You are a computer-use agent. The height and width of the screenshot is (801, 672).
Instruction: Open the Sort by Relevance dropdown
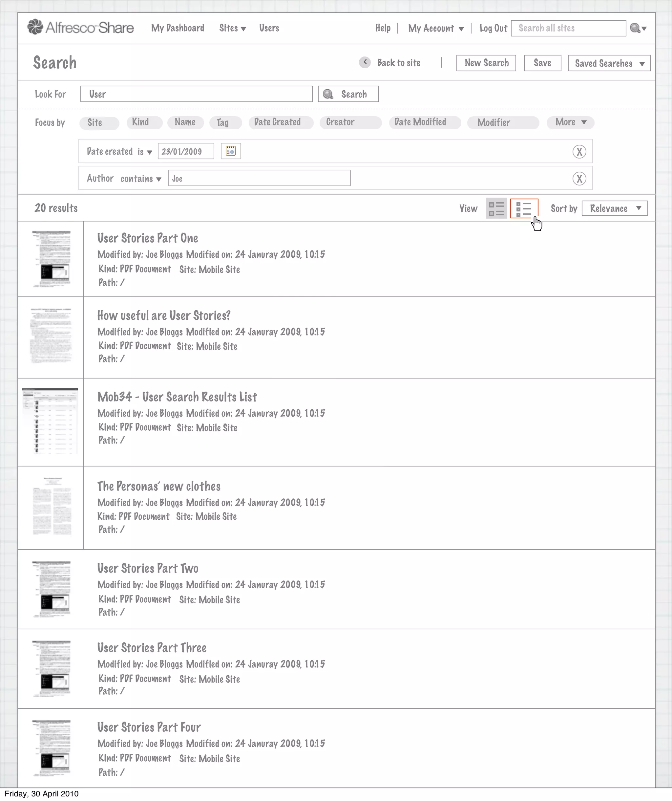615,208
